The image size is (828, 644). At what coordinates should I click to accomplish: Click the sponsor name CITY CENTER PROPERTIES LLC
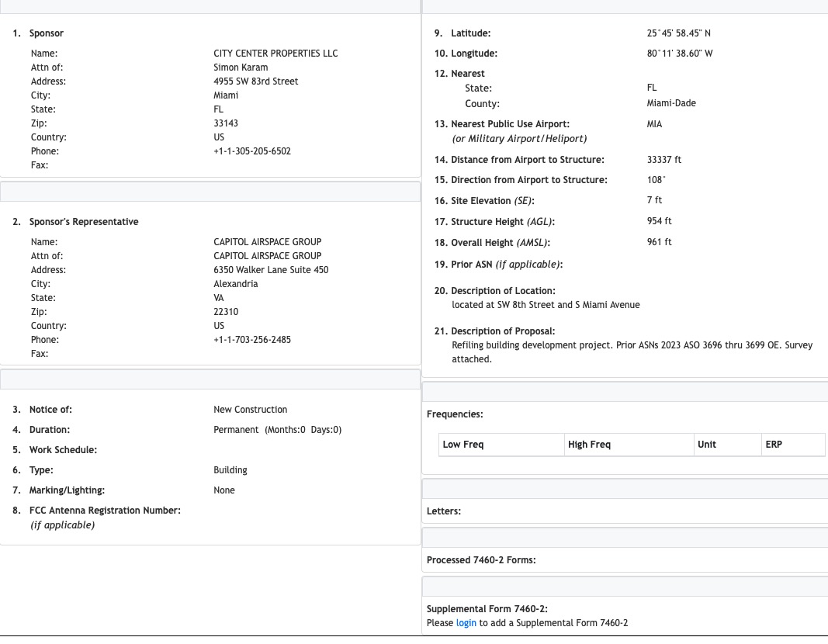[x=275, y=54]
